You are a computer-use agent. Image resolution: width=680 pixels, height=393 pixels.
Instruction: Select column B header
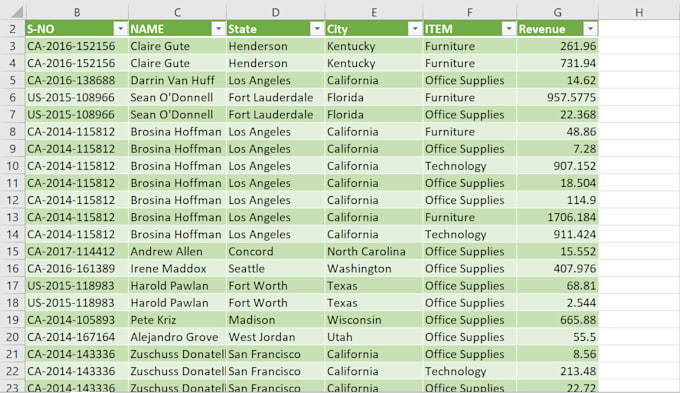77,12
